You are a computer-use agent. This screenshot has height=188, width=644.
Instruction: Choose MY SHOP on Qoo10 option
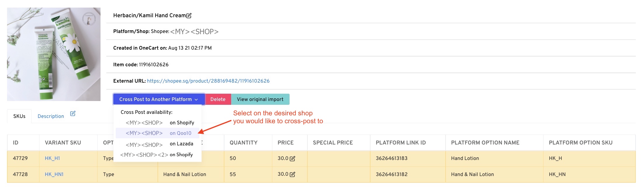pyautogui.click(x=158, y=133)
